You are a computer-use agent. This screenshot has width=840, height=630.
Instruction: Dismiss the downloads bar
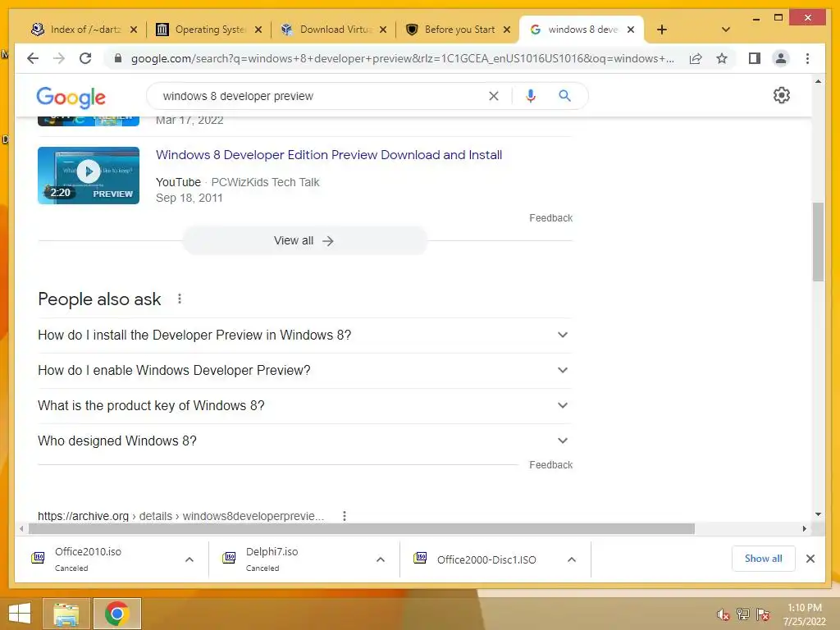tap(810, 559)
